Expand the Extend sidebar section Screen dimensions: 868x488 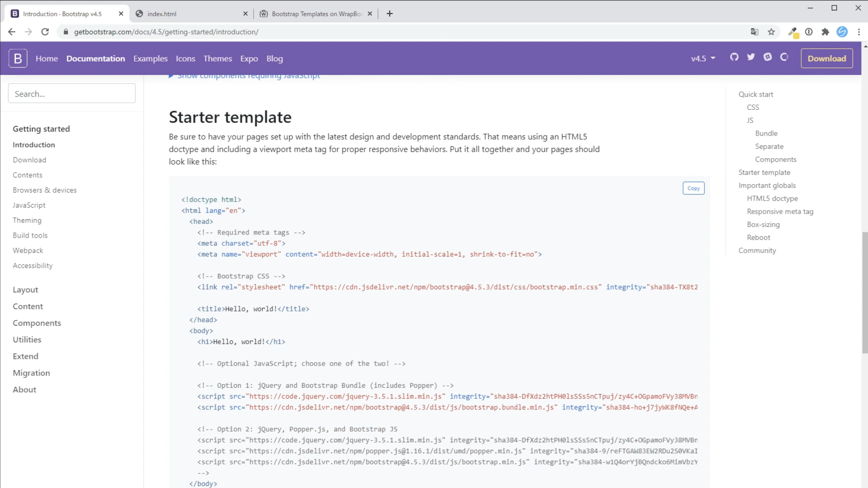click(26, 356)
